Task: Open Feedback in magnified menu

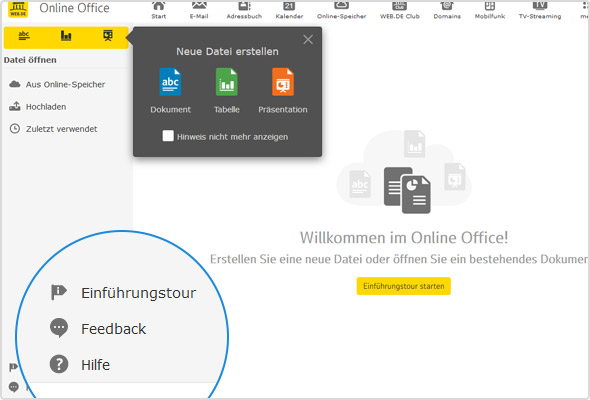Action: click(x=98, y=329)
